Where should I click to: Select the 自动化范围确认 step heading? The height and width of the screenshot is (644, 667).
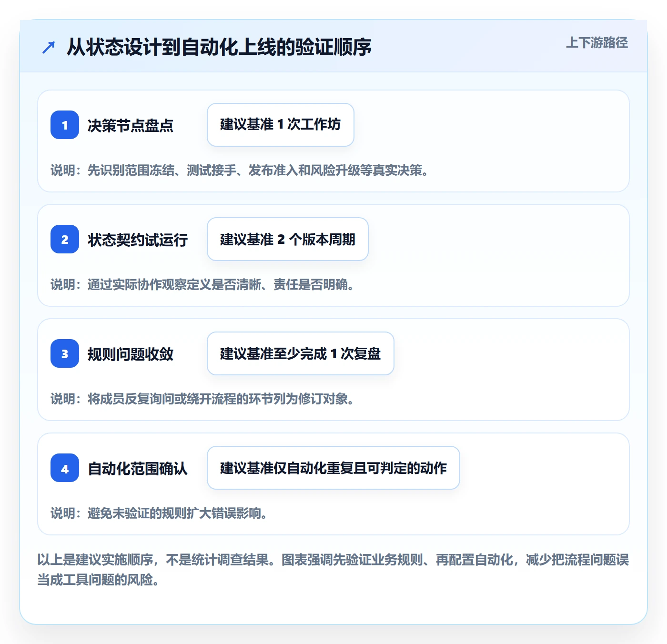coord(138,468)
